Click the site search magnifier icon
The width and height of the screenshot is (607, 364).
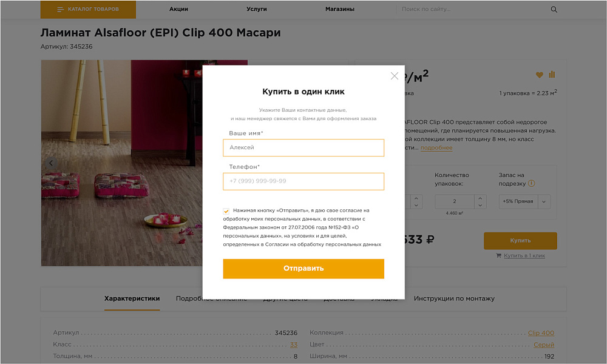coord(554,9)
